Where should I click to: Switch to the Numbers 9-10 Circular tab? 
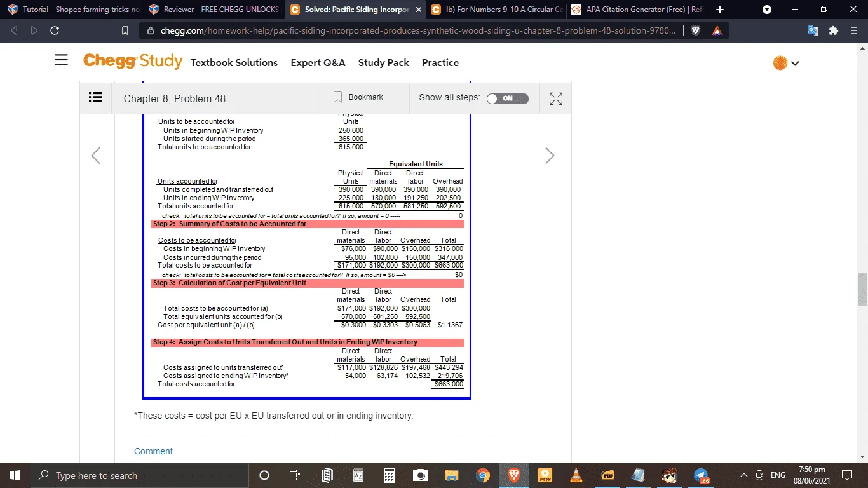(x=497, y=10)
